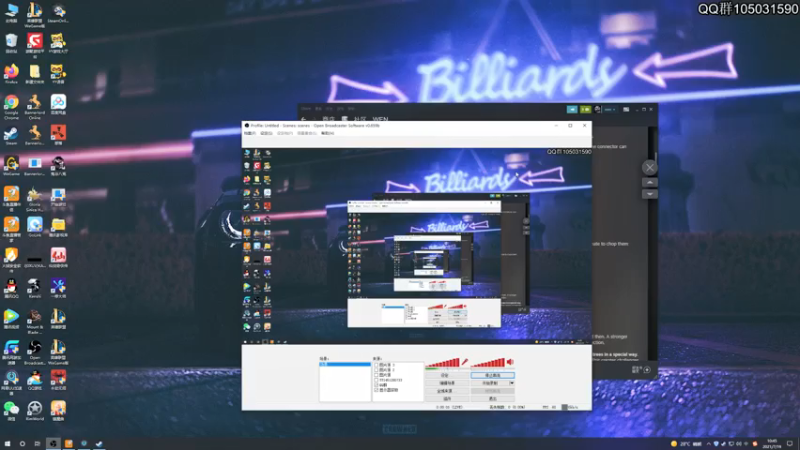This screenshot has width=800, height=450.
Task: Toggle the third source checkbox in OBS
Action: coord(376,375)
